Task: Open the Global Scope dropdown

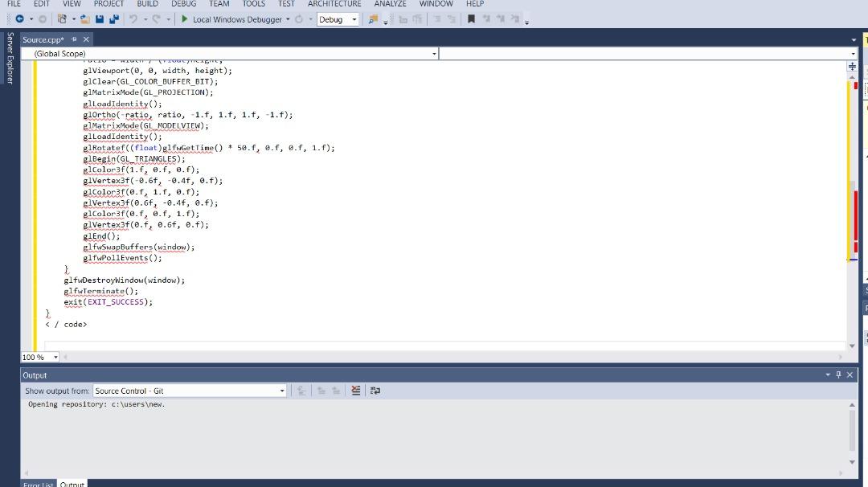Action: 433,53
